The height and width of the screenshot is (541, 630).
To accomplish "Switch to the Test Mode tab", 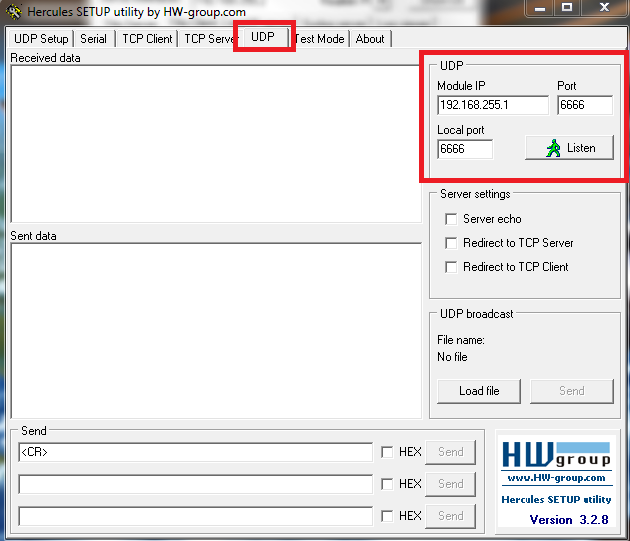I will 320,39.
